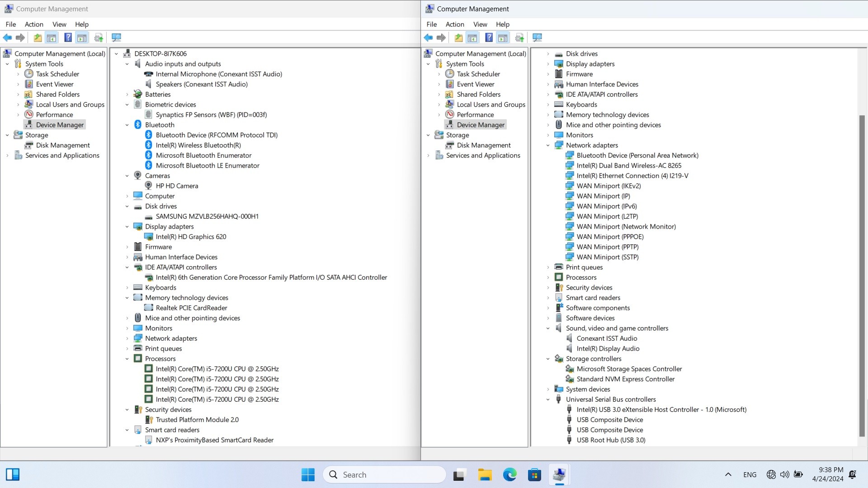868x488 pixels.
Task: Select Event Viewer in left window tree
Action: click(x=55, y=84)
